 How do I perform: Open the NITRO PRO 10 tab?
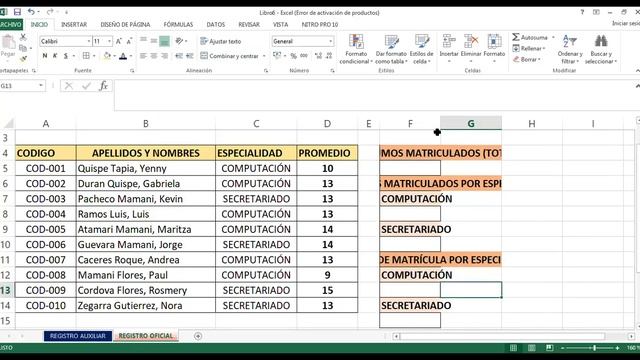[x=320, y=24]
